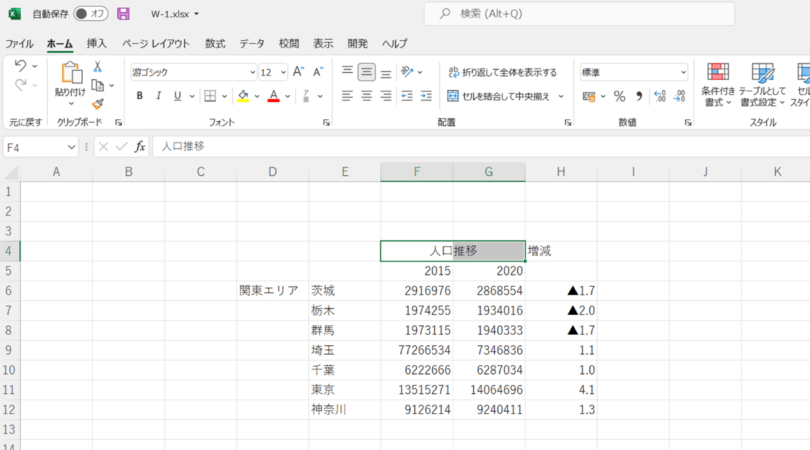This screenshot has height=450, width=810.
Task: Apply percent style to the cells
Action: (x=619, y=96)
